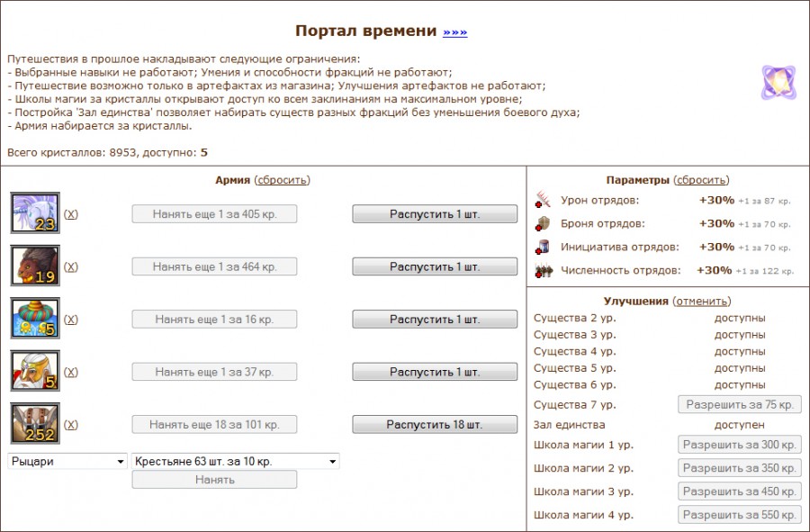Remove the white-bearded mage stack with (X)

pyautogui.click(x=71, y=372)
